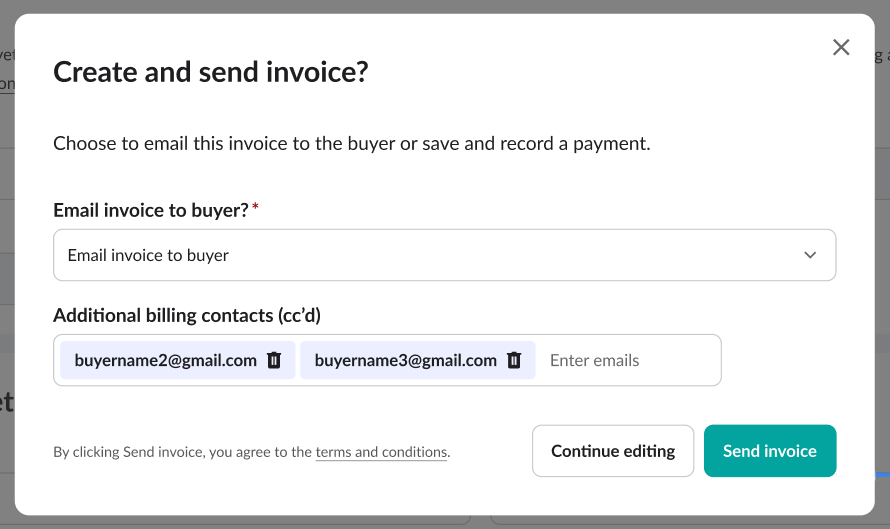
Task: Click the teal Send invoice button
Action: click(769, 451)
